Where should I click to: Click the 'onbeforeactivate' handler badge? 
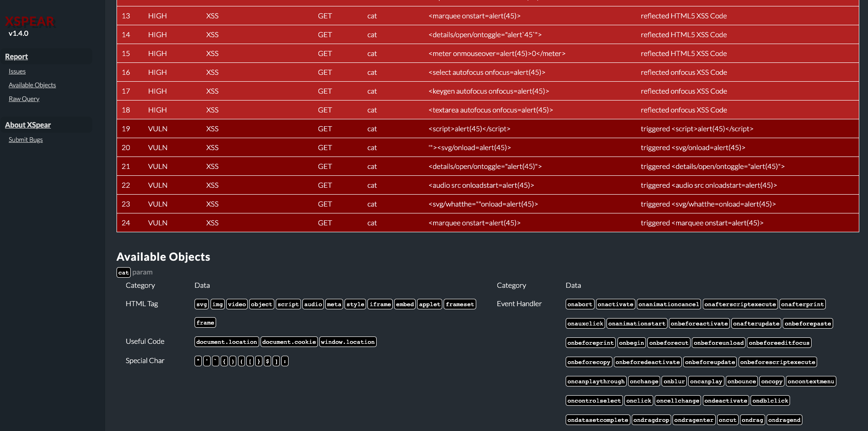pyautogui.click(x=699, y=324)
